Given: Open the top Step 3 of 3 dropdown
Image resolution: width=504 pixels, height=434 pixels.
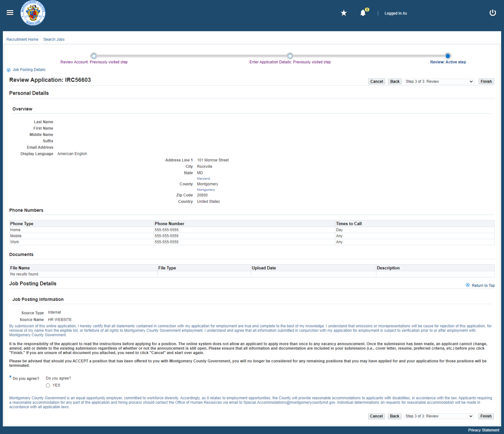Looking at the screenshot, I should click(439, 82).
